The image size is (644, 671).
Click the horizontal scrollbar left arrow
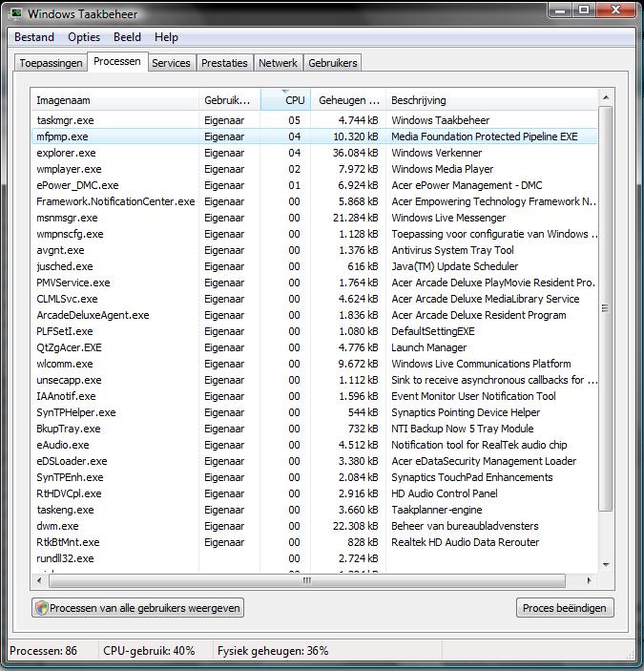tap(39, 580)
